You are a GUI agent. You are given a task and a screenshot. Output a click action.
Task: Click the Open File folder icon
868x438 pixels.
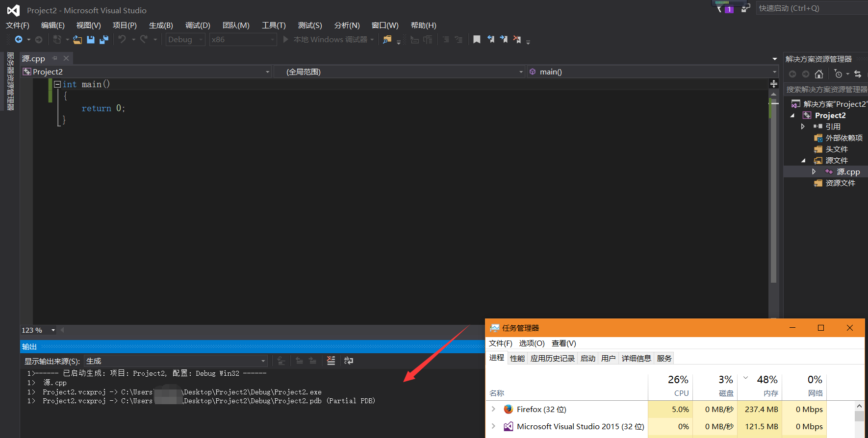[77, 40]
